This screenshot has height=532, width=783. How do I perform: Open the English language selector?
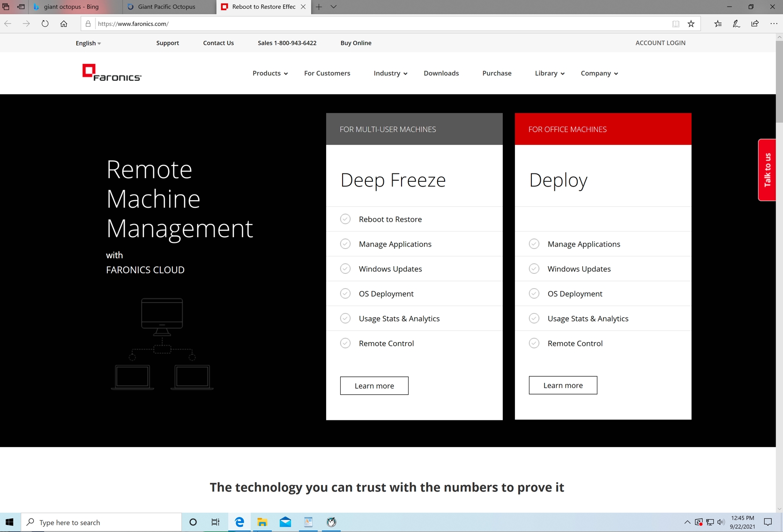(x=88, y=43)
